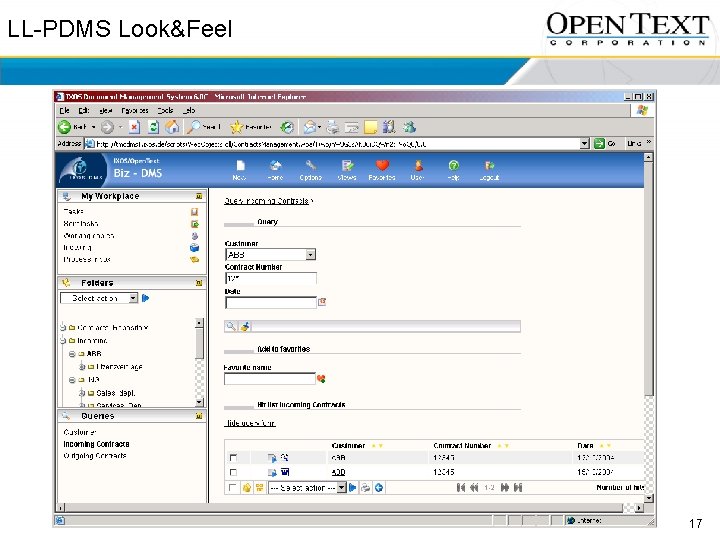This screenshot has height=540, width=720.
Task: Open the Tools menu
Action: click(165, 110)
